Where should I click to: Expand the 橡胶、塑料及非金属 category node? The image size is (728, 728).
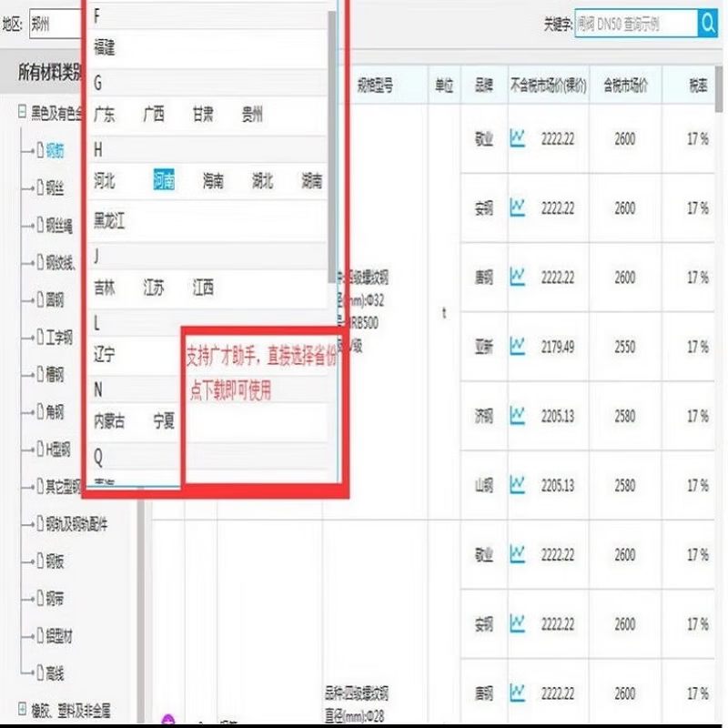tap(22, 709)
